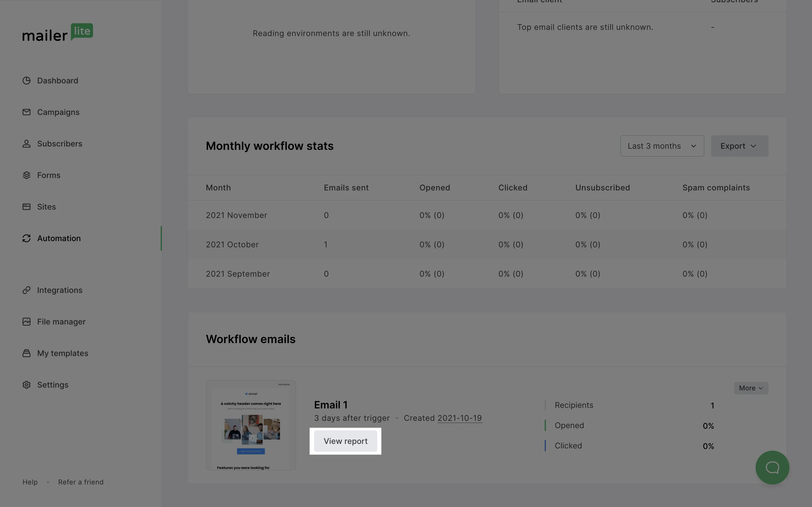Click the Settings gear icon
This screenshot has width=812, height=507.
point(27,385)
